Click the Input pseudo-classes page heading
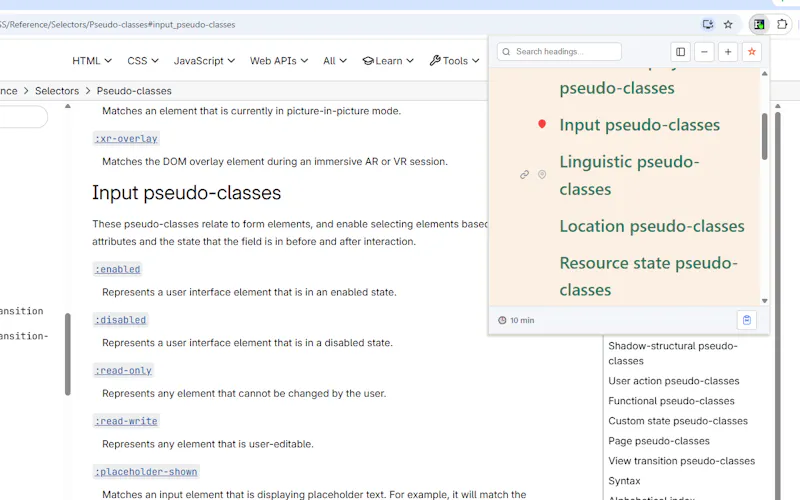 (x=186, y=193)
